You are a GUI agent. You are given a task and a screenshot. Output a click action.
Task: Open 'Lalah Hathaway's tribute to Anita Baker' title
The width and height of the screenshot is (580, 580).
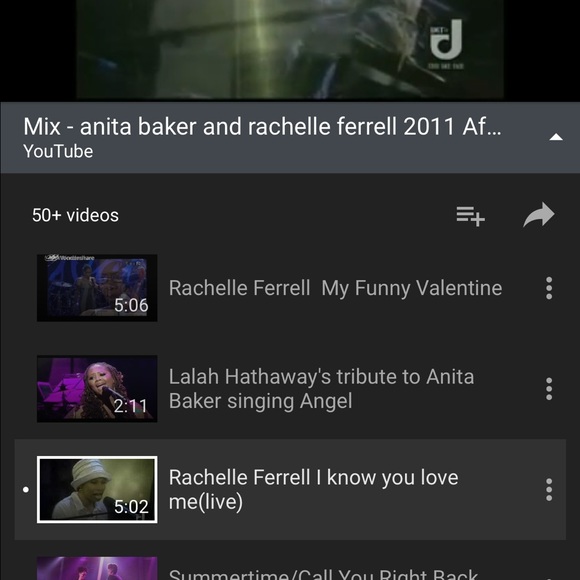(x=321, y=389)
